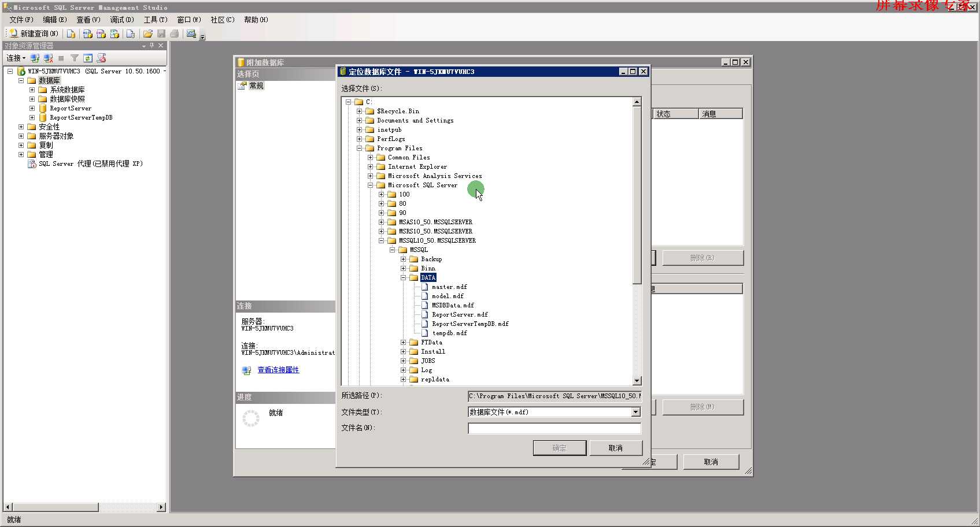
Task: Select the tempdb.mdf file
Action: [449, 333]
